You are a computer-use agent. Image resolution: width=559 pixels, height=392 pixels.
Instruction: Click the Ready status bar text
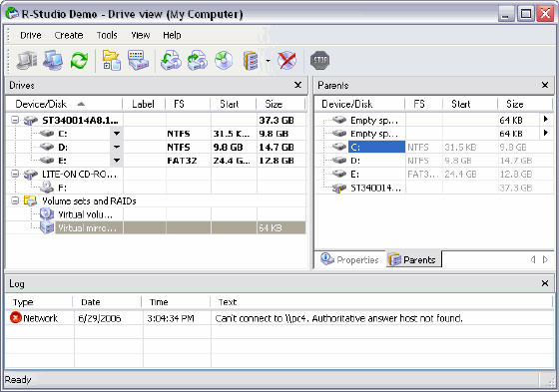click(18, 380)
